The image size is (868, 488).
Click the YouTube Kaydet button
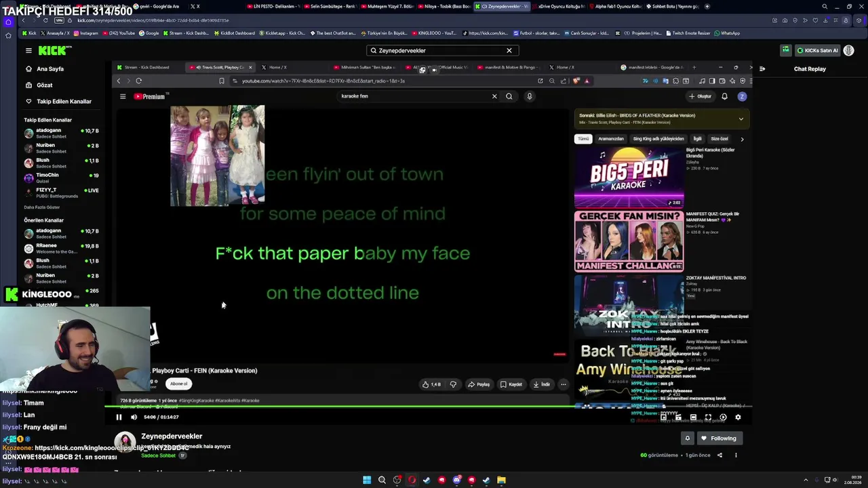point(511,384)
